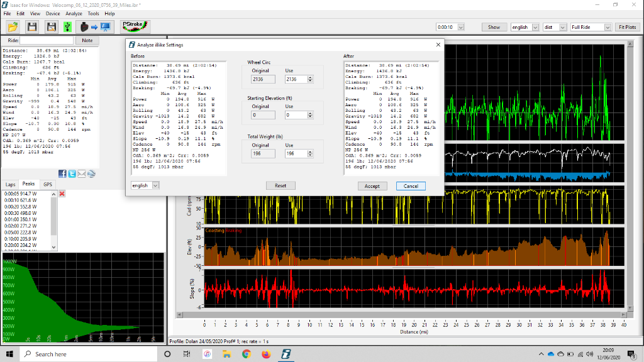
Task: Increase the Wheel Circ Use value stepper
Action: tap(310, 77)
